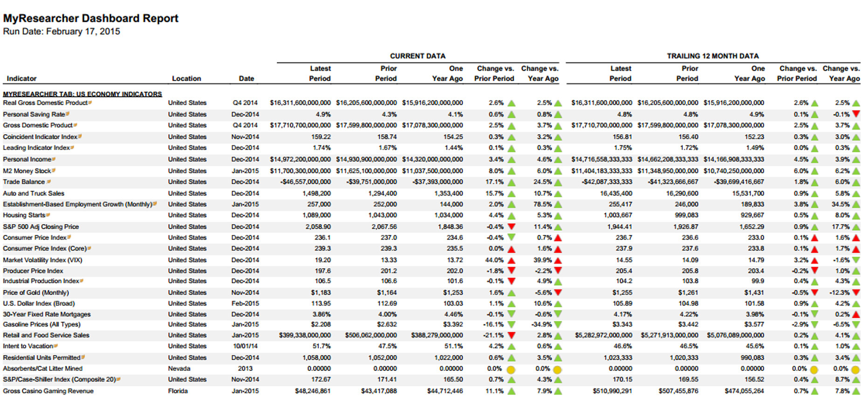Click the red down arrow beside Price of Gold -12.3%
The height and width of the screenshot is (404, 868).
(856, 293)
